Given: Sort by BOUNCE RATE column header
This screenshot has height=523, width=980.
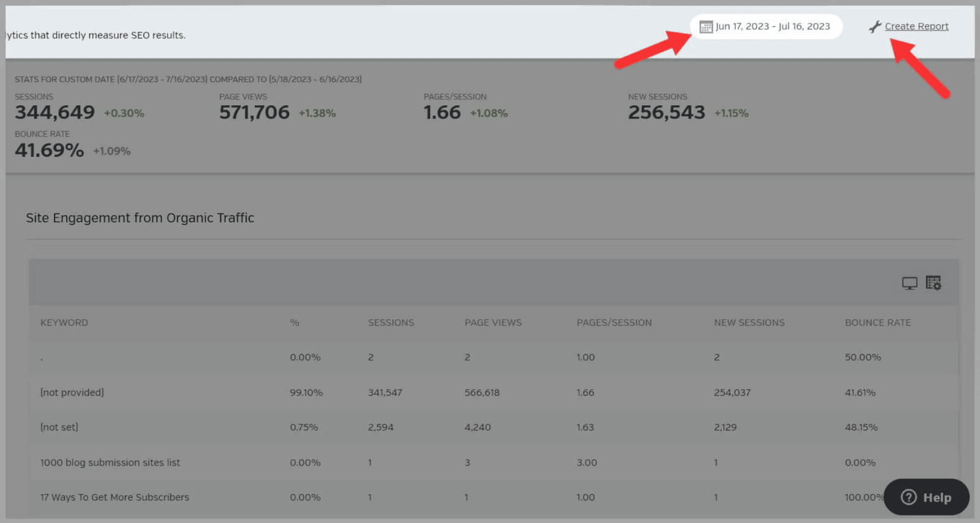Looking at the screenshot, I should coord(878,323).
